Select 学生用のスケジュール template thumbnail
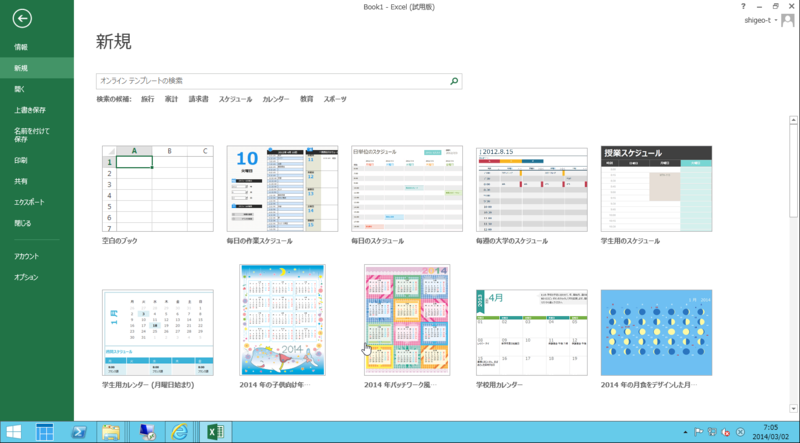Screen dimensions: 800x443 pyautogui.click(x=657, y=189)
